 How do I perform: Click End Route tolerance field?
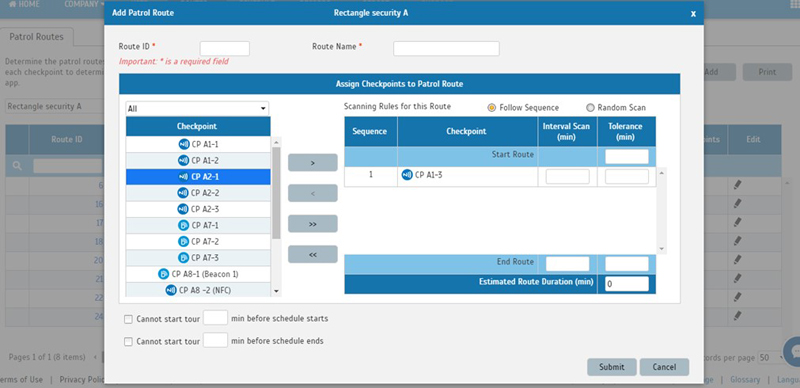pyautogui.click(x=627, y=263)
